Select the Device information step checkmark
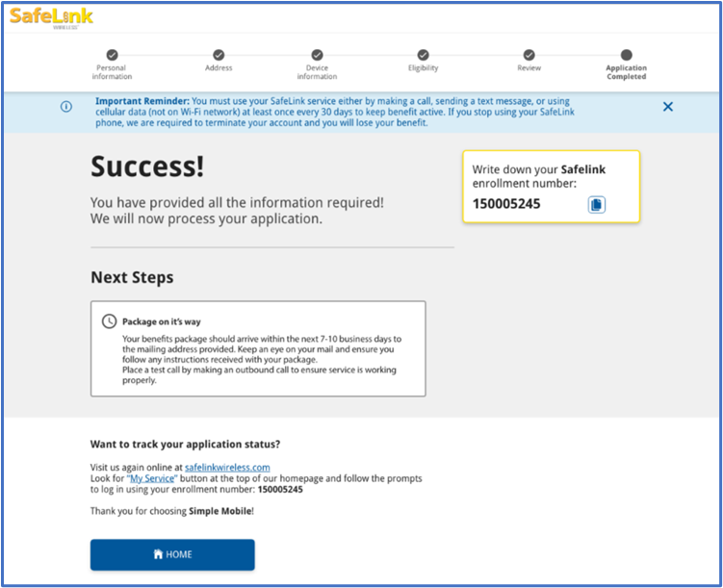723x588 pixels. click(318, 55)
